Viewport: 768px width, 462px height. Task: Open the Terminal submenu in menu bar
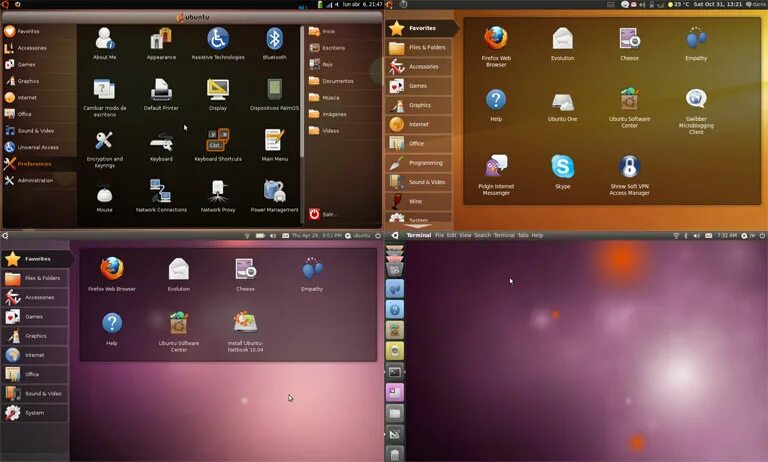pos(504,235)
